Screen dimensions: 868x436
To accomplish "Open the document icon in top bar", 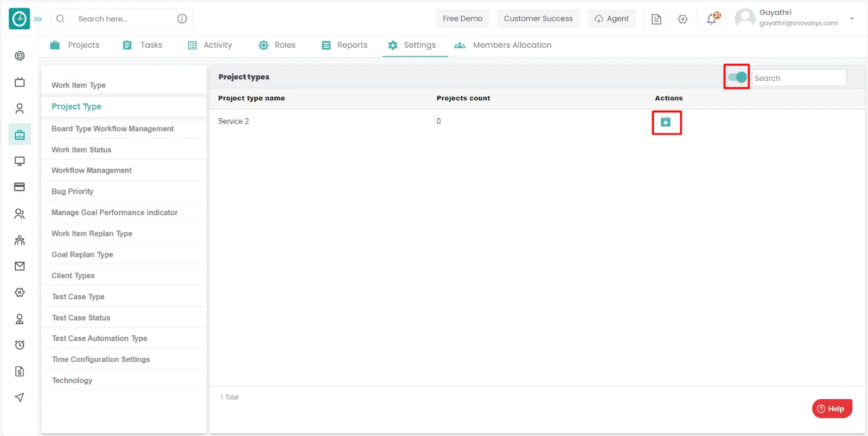I will [656, 19].
